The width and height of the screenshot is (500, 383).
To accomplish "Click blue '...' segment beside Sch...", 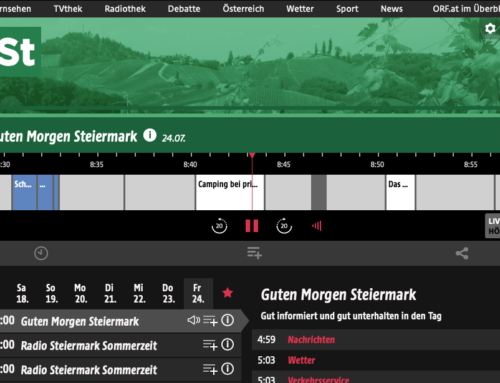I will 45,192.
